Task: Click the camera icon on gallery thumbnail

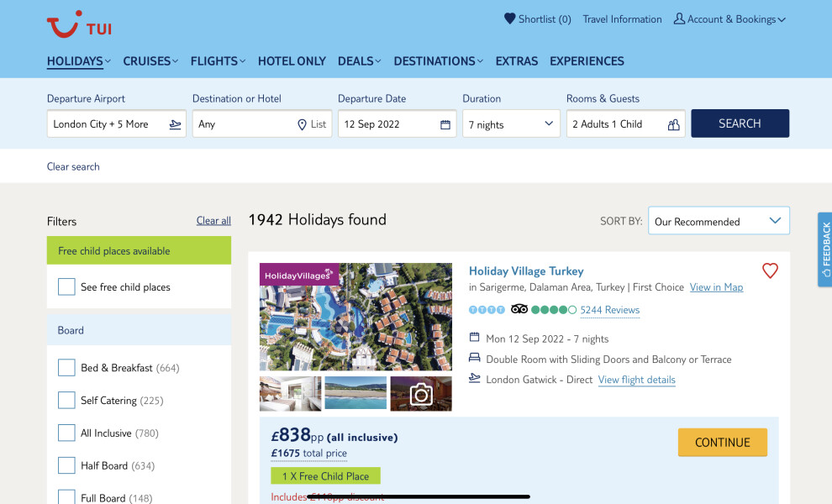Action: [421, 394]
